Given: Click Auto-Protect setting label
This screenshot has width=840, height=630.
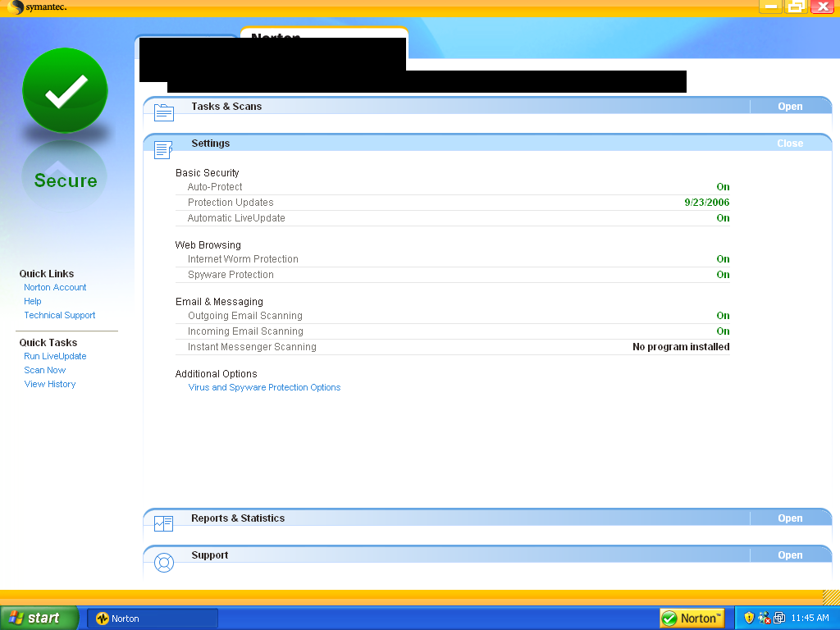Looking at the screenshot, I should (215, 187).
